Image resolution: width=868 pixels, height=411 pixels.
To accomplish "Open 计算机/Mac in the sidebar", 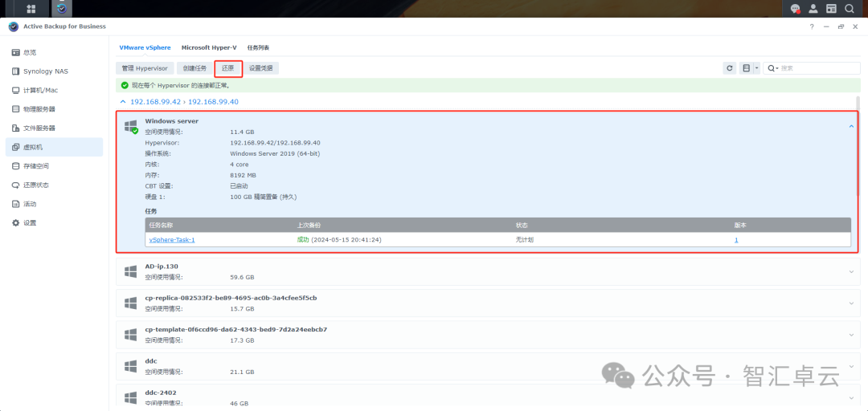I will 54,90.
